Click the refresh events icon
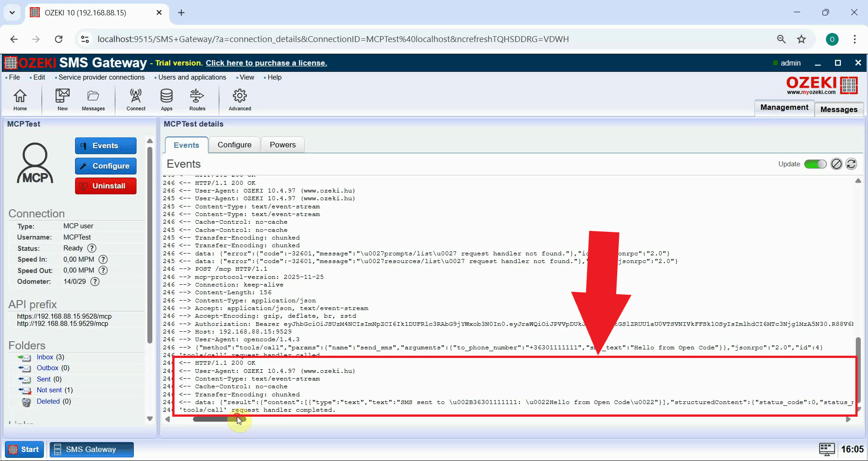This screenshot has width=868, height=461. pyautogui.click(x=851, y=164)
